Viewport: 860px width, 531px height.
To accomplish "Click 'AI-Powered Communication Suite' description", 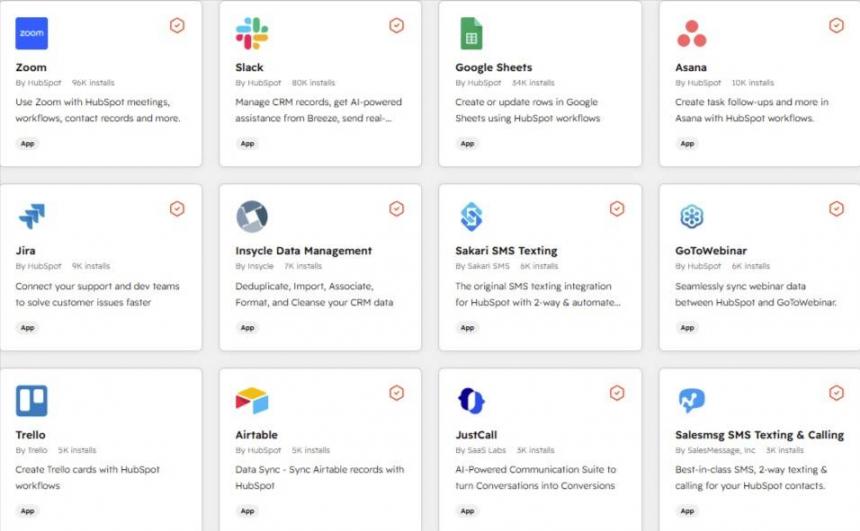I will point(536,477).
